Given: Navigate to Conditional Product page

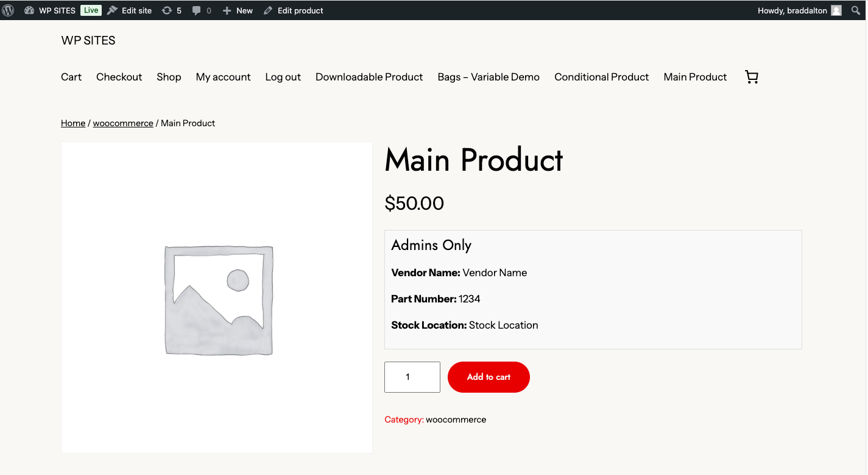Looking at the screenshot, I should (x=601, y=77).
